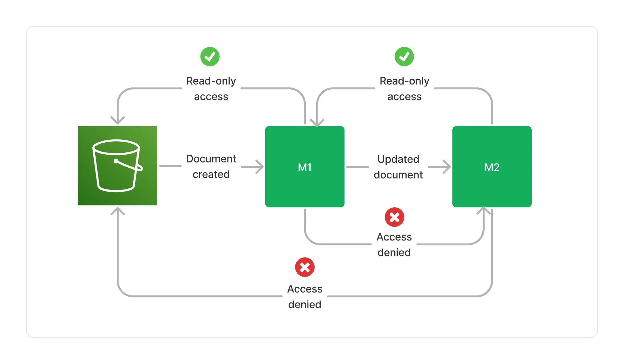Click the S3 bucket icon
This screenshot has height=364, width=624.
118,166
